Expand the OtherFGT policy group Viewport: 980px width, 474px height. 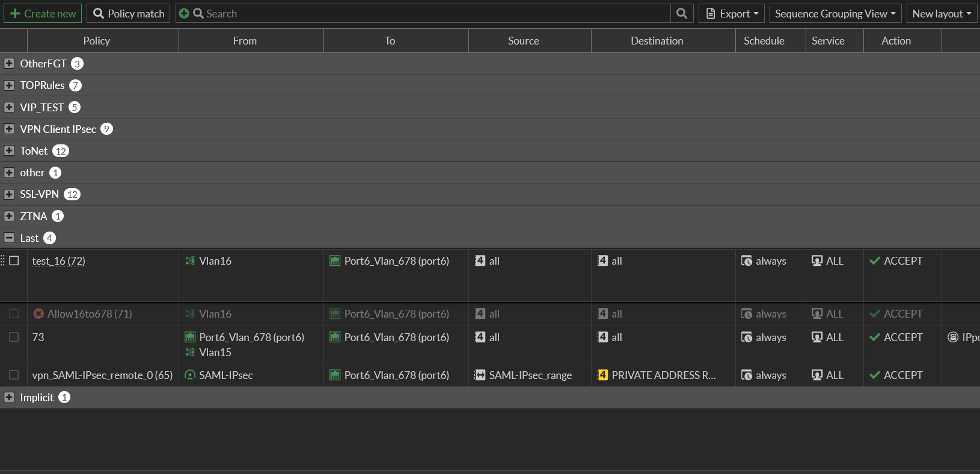pyautogui.click(x=9, y=63)
